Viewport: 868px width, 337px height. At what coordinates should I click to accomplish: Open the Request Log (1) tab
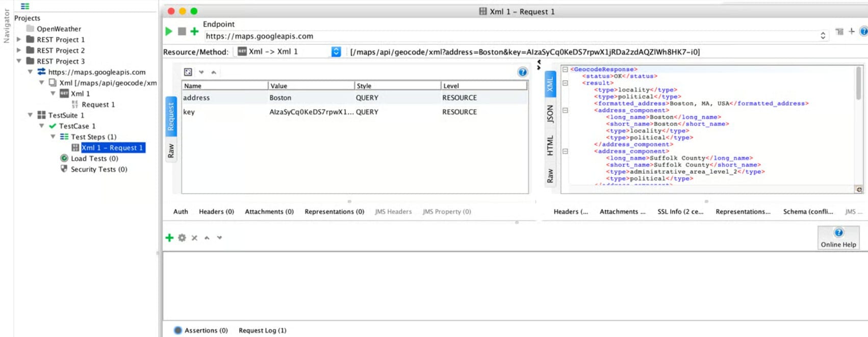[262, 330]
